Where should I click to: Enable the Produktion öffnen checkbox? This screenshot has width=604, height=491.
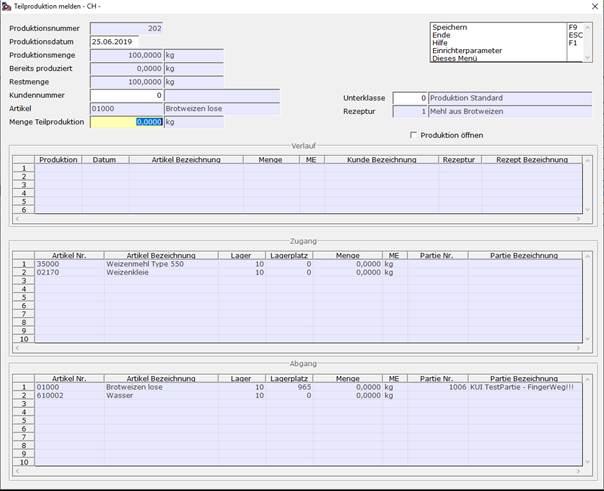coord(413,135)
